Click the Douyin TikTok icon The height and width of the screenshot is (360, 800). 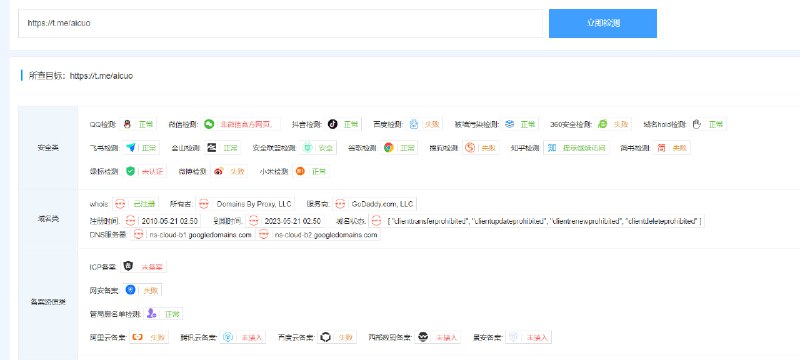coord(332,124)
